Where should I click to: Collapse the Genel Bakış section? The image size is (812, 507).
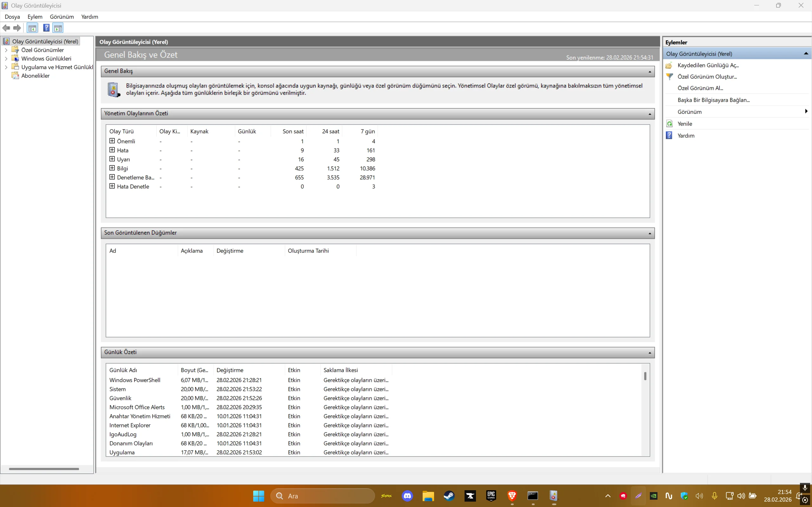650,71
